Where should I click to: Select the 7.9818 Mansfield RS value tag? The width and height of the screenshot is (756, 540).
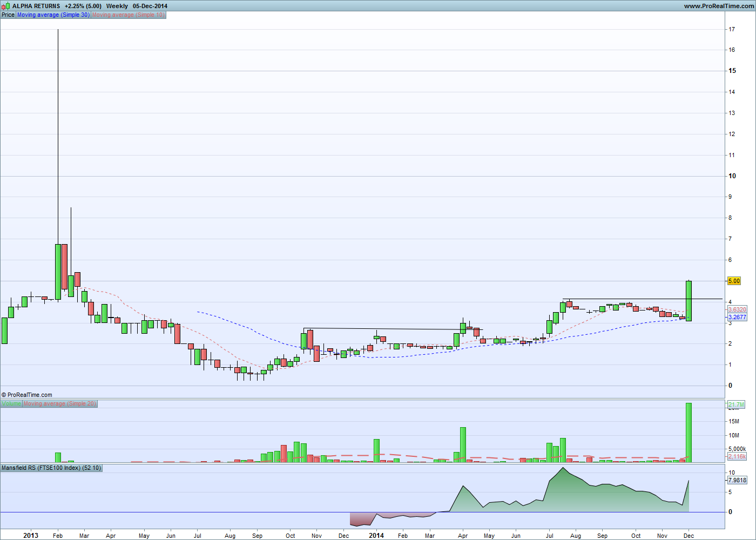point(737,480)
